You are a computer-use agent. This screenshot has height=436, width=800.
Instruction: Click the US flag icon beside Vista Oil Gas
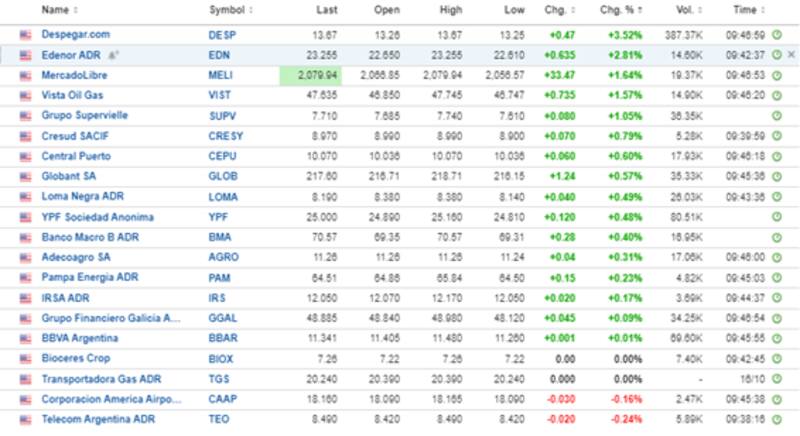(x=25, y=96)
